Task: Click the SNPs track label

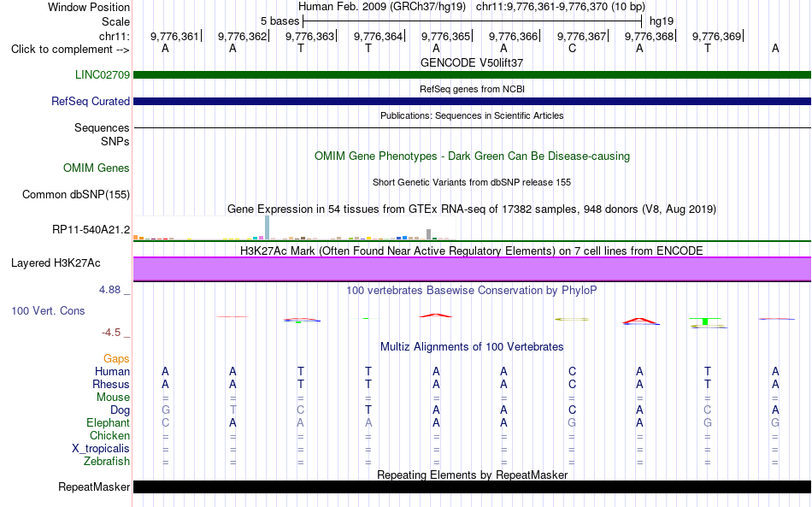Action: pyautogui.click(x=115, y=141)
